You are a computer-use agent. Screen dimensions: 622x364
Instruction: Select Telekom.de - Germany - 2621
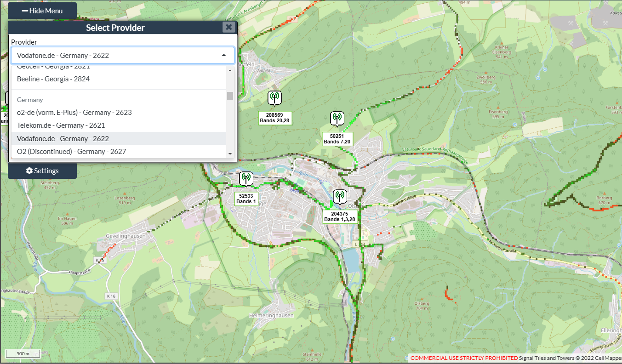click(119, 125)
